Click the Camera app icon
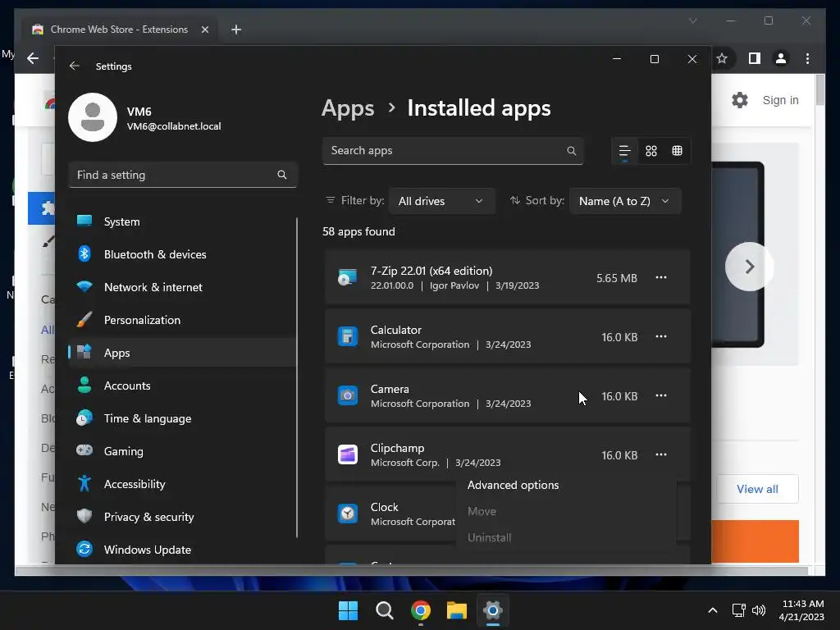Screen dimensions: 840x630 [347, 395]
